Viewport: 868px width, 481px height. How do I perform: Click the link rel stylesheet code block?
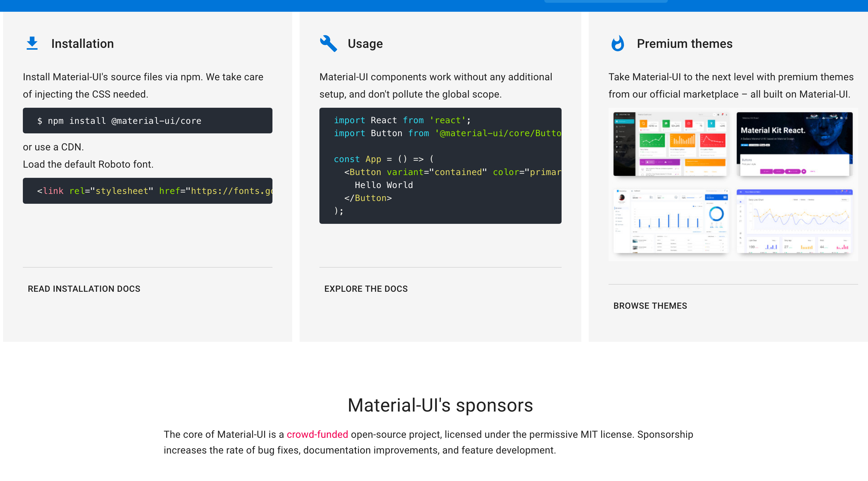(148, 191)
